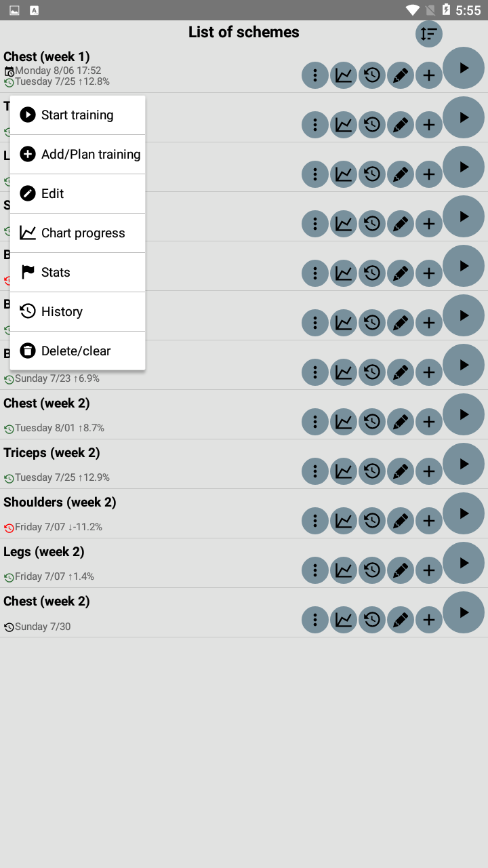This screenshot has height=868, width=488.
Task: Open three-dot menu for Triceps (week 2)
Action: tap(315, 471)
